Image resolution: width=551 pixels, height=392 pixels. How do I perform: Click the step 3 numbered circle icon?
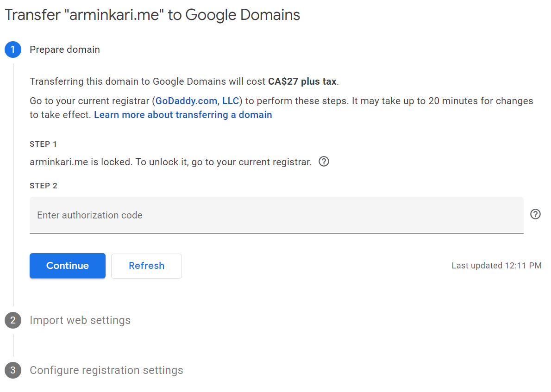[13, 370]
